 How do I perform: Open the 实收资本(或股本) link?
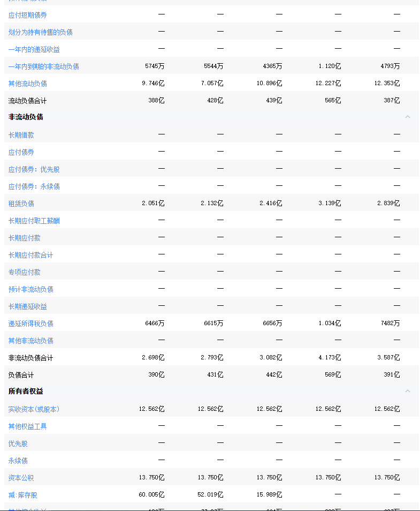(34, 409)
